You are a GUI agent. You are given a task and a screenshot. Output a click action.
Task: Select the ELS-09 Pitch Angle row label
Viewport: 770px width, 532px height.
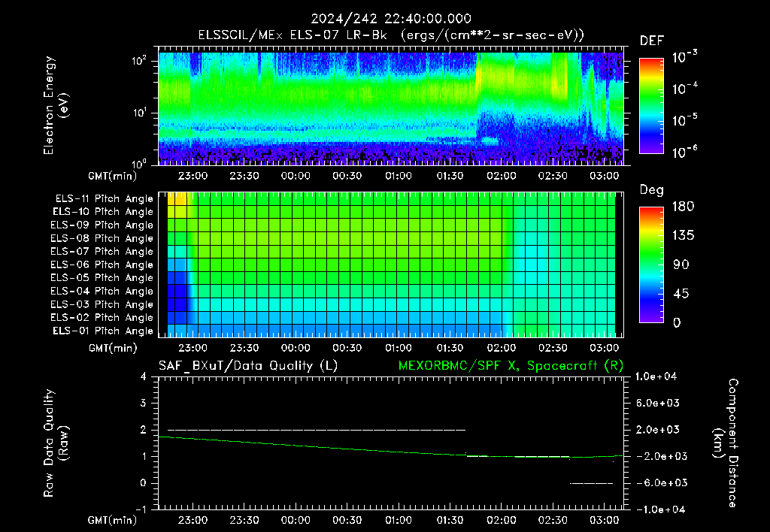click(x=102, y=225)
